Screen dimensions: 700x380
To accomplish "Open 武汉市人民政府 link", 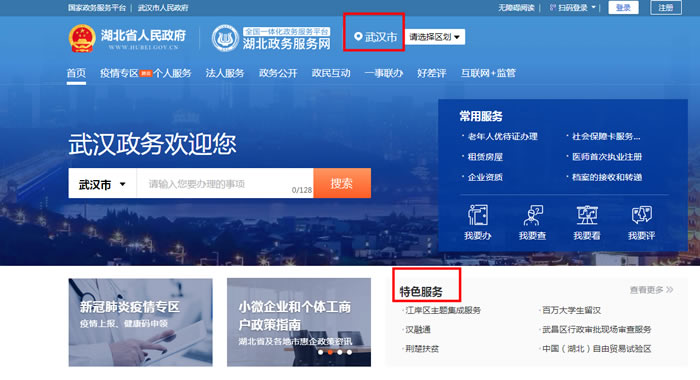I will point(163,8).
